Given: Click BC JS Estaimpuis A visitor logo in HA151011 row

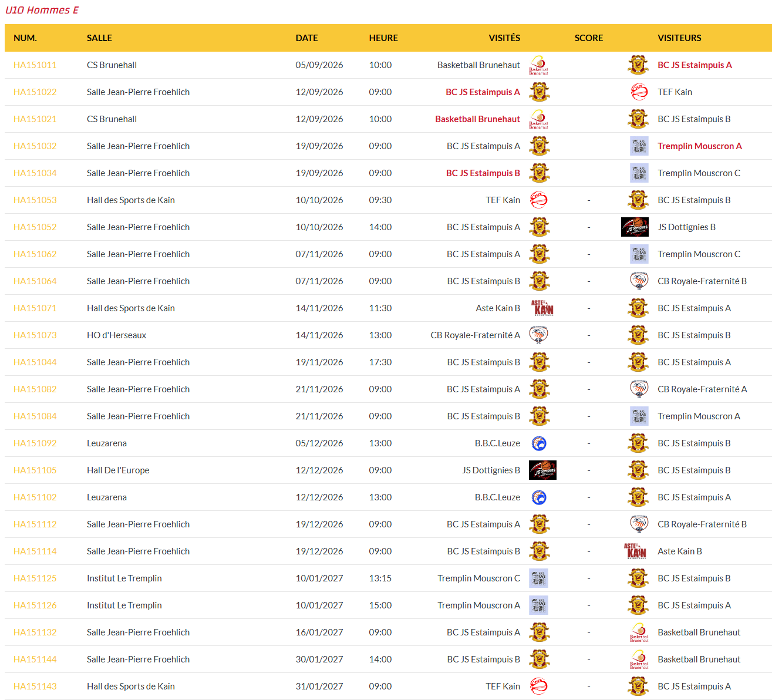Looking at the screenshot, I should 638,65.
